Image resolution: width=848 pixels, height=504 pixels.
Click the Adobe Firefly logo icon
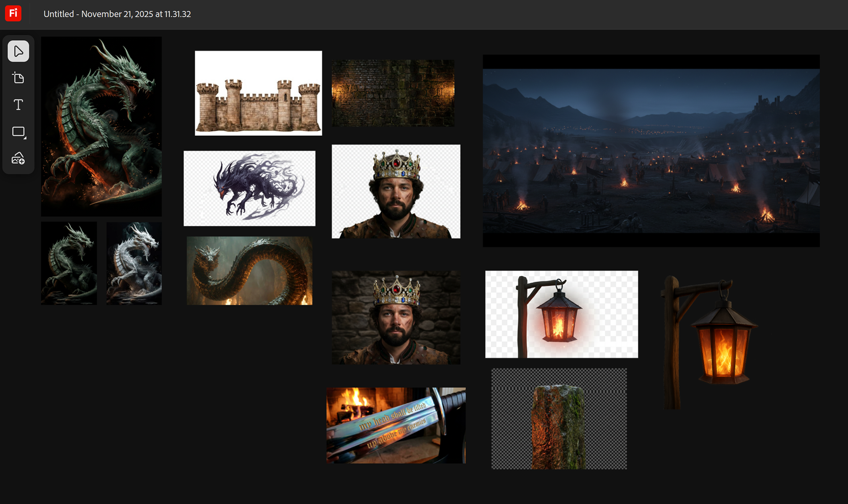pos(13,13)
